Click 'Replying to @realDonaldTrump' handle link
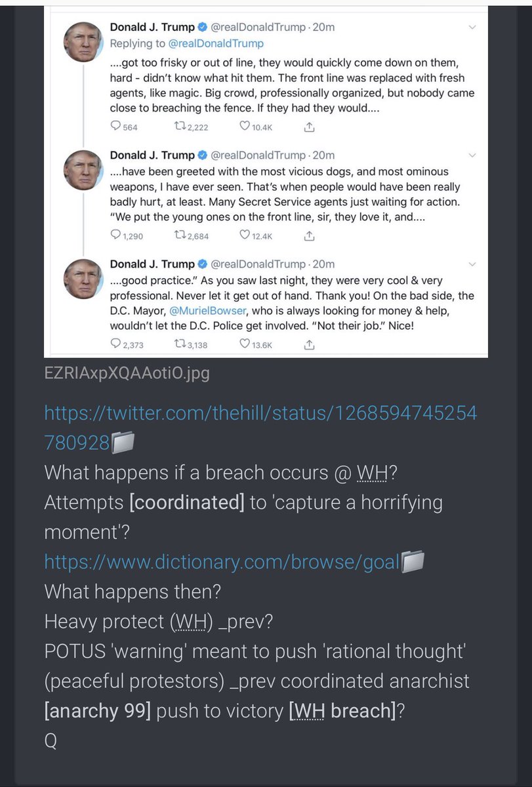The width and height of the screenshot is (532, 787). point(218,43)
